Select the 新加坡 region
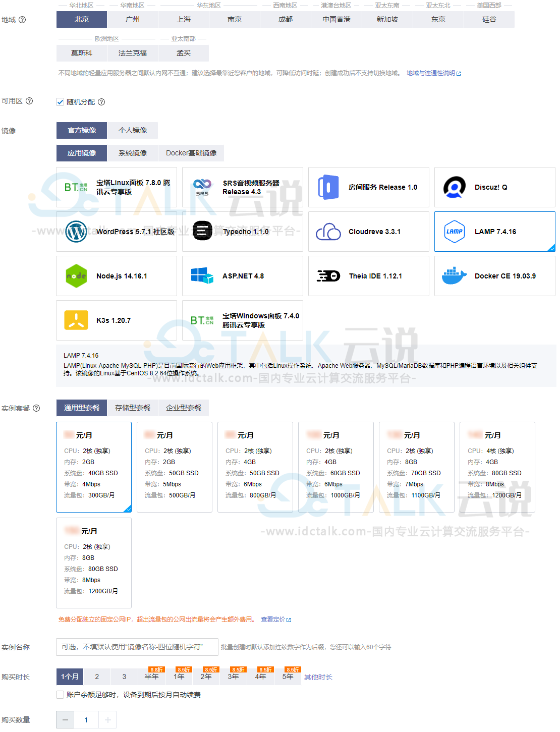This screenshot has height=732, width=560. 387,19
